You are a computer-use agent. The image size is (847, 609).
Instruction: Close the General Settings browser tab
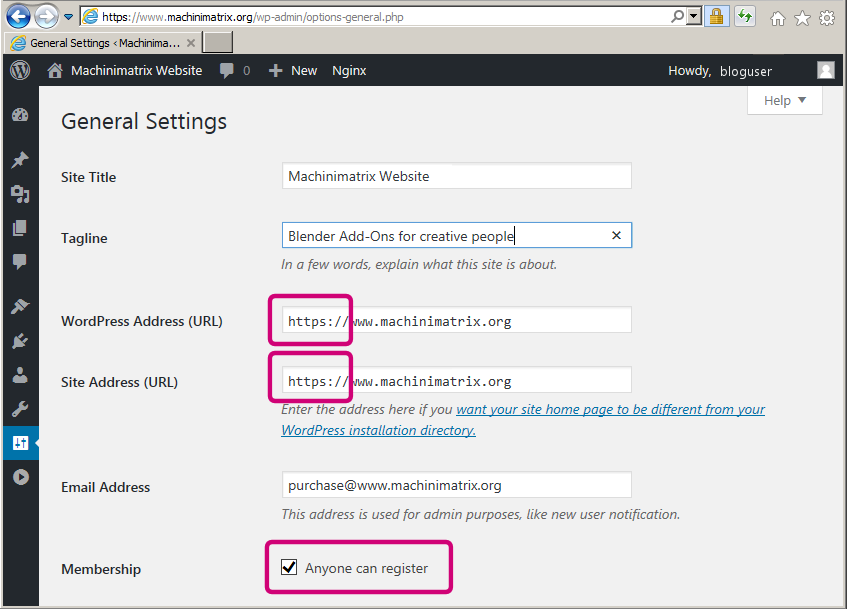point(191,43)
